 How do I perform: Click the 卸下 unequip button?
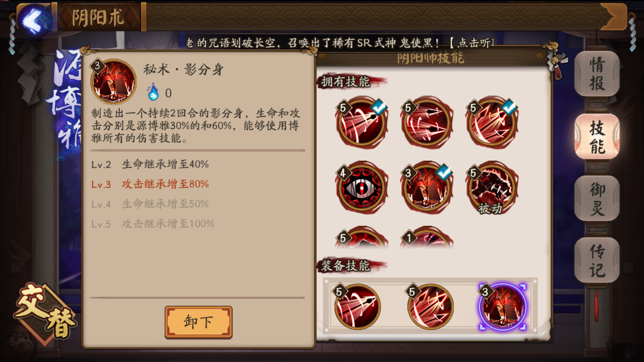coord(198,322)
